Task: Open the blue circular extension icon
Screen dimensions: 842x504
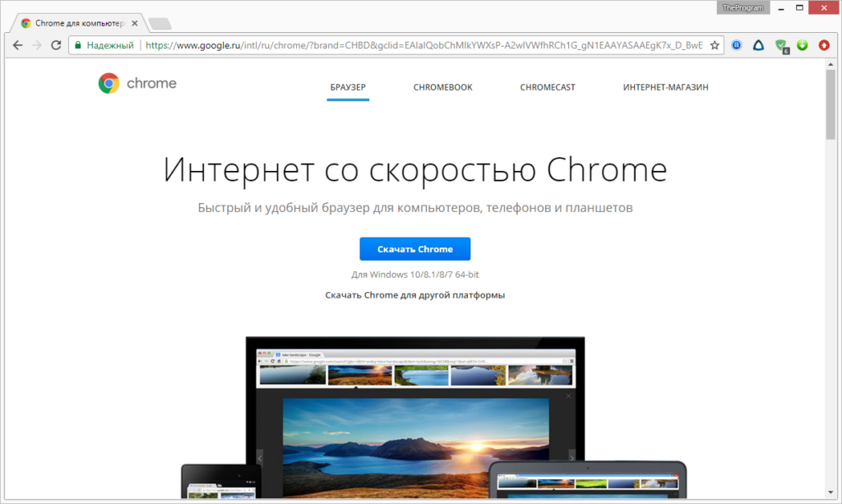Action: coord(736,45)
